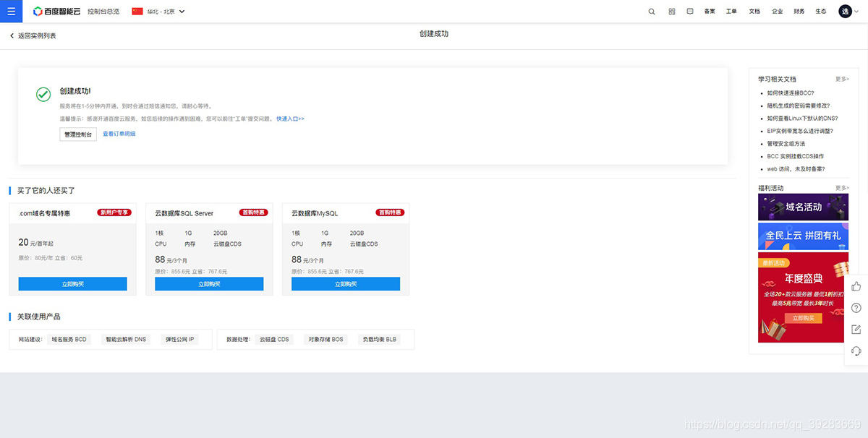This screenshot has width=868, height=438.
Task: Buy the 云数据库MySQL offer now
Action: 346,284
